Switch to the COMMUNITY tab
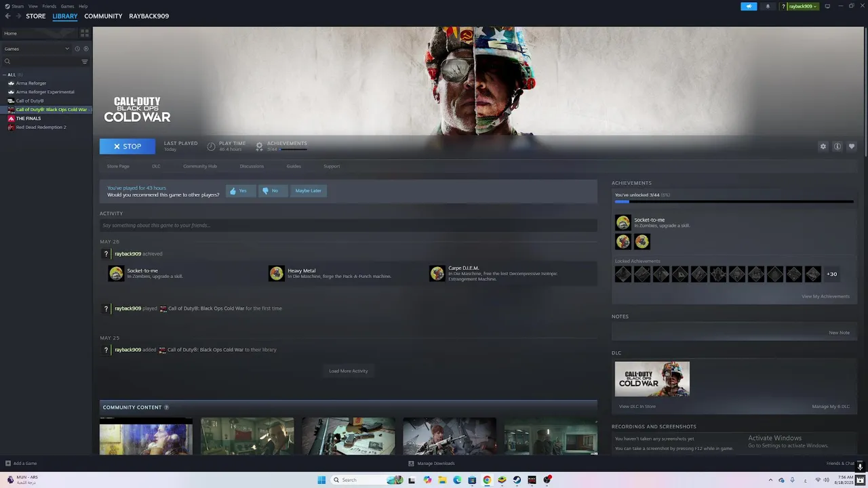 (x=103, y=16)
